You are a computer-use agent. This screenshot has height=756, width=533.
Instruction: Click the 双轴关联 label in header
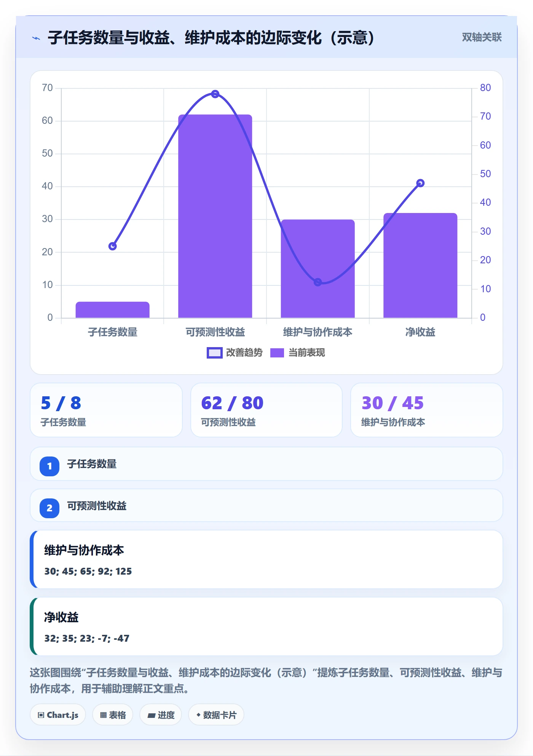point(482,37)
